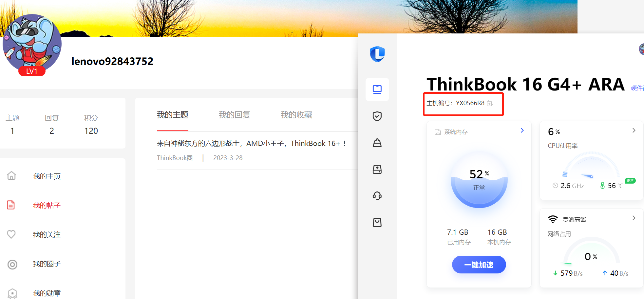Click the Lenovo shield logo in the sidebar

click(377, 54)
